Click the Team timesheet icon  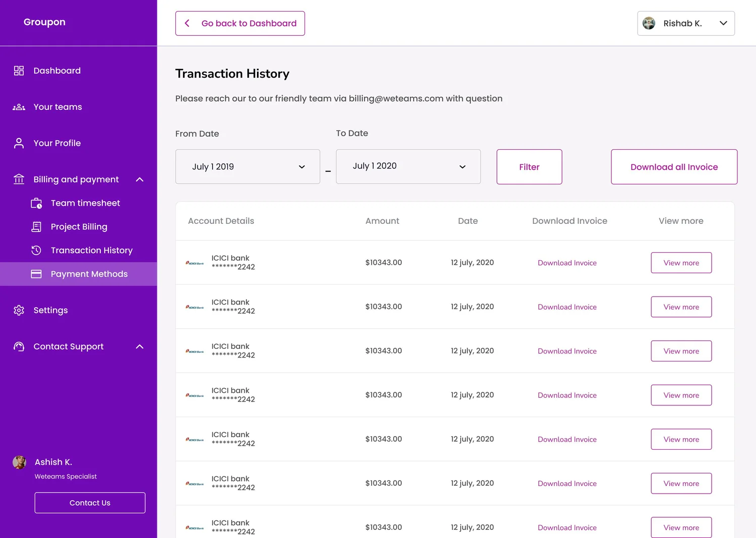tap(36, 203)
